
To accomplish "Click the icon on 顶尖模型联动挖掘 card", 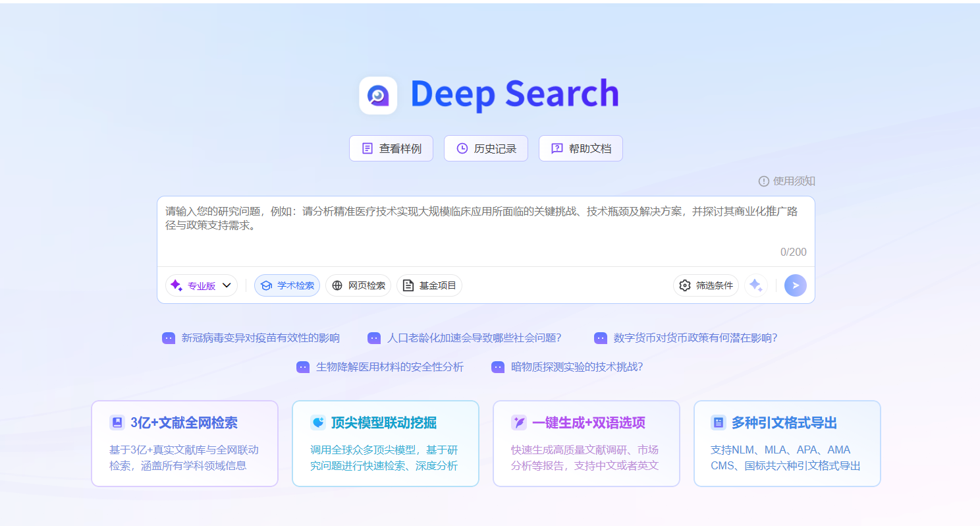I will pos(318,423).
